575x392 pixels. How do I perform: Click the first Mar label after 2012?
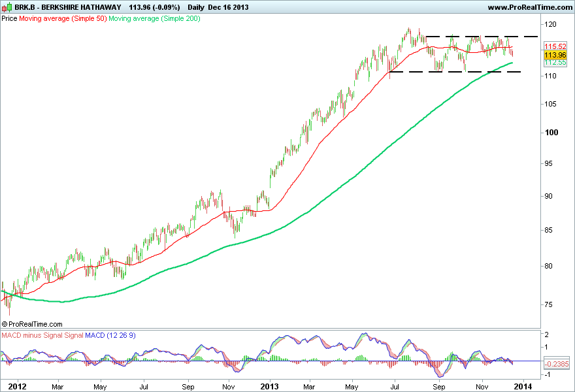tap(57, 387)
